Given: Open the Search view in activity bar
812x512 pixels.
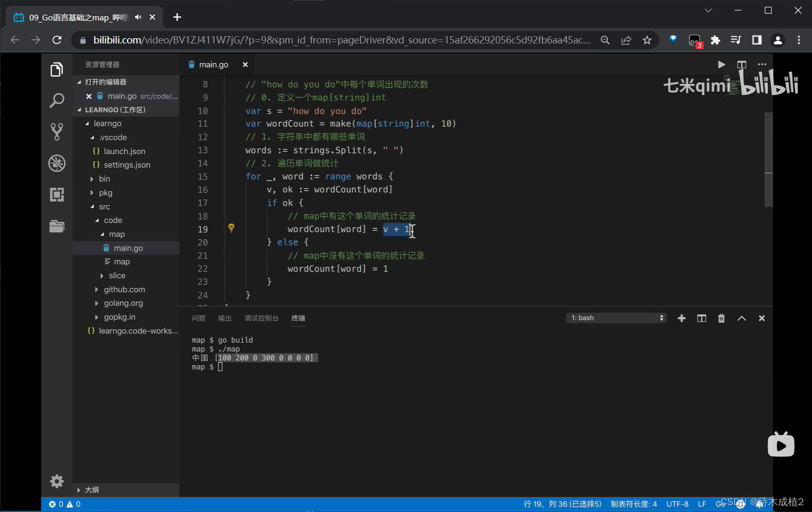Looking at the screenshot, I should (57, 101).
